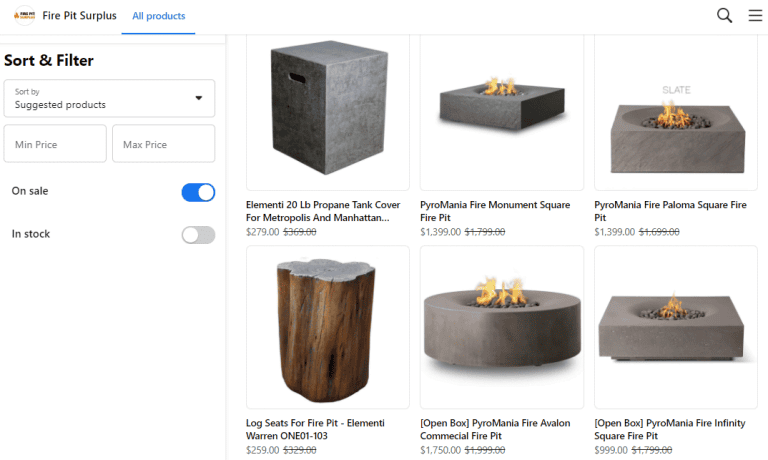Click the Fire Pit Surplus logo
The height and width of the screenshot is (460, 768).
click(24, 16)
